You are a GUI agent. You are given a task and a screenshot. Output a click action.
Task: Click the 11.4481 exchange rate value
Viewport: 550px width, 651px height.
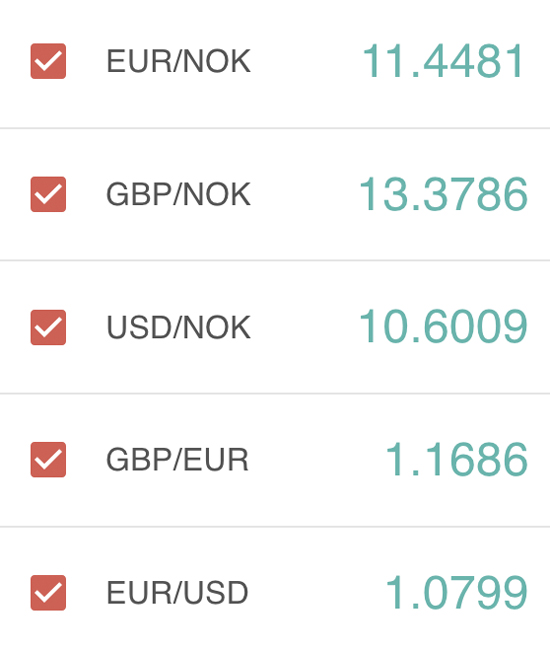tap(444, 61)
